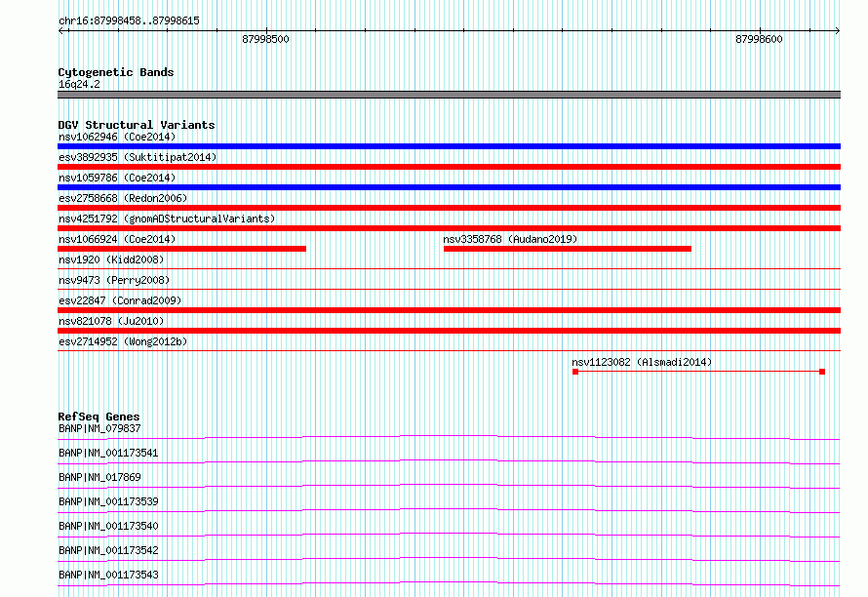Click the BANP|NM_001173540 transcript label
Image resolution: width=868 pixels, height=597 pixels.
108,526
